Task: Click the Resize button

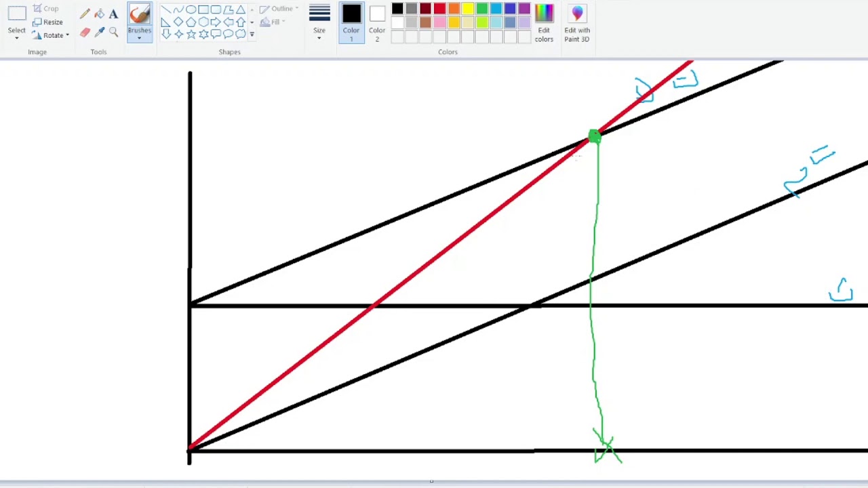Action: coord(47,22)
